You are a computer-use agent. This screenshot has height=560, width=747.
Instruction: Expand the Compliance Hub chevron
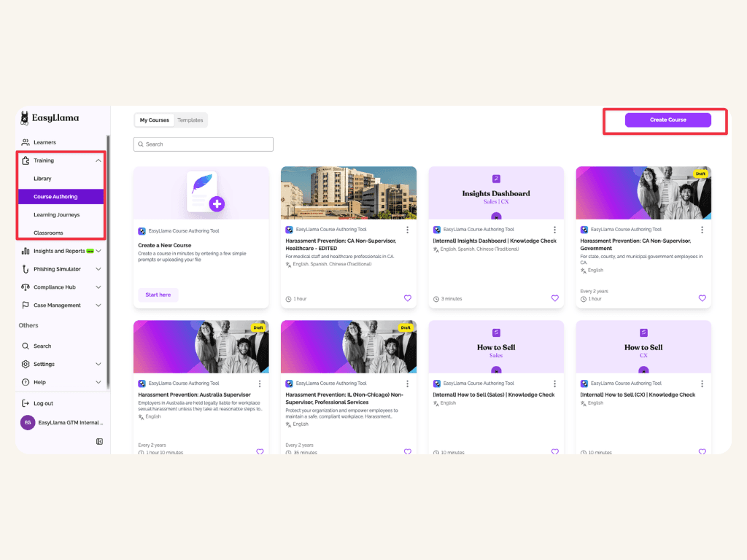tap(98, 287)
